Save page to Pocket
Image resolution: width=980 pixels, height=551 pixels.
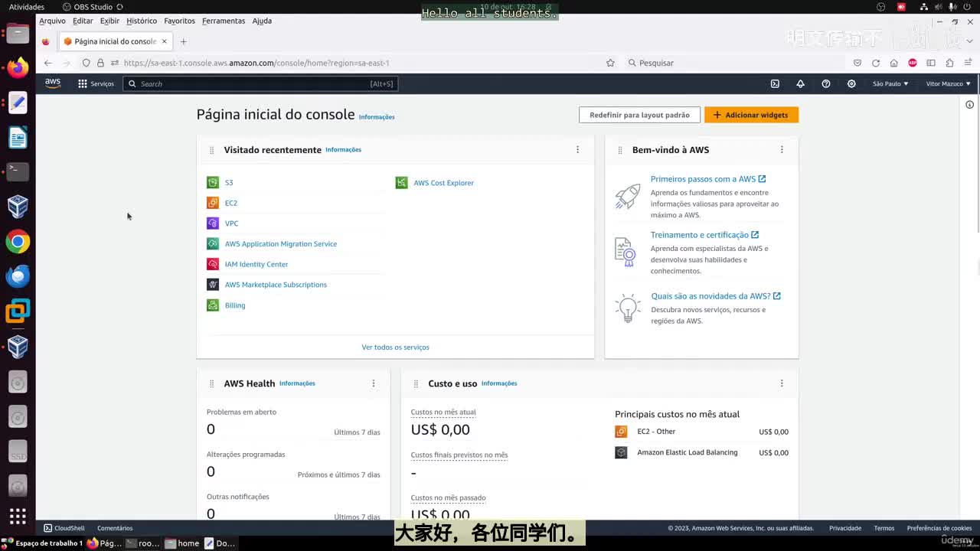(857, 63)
